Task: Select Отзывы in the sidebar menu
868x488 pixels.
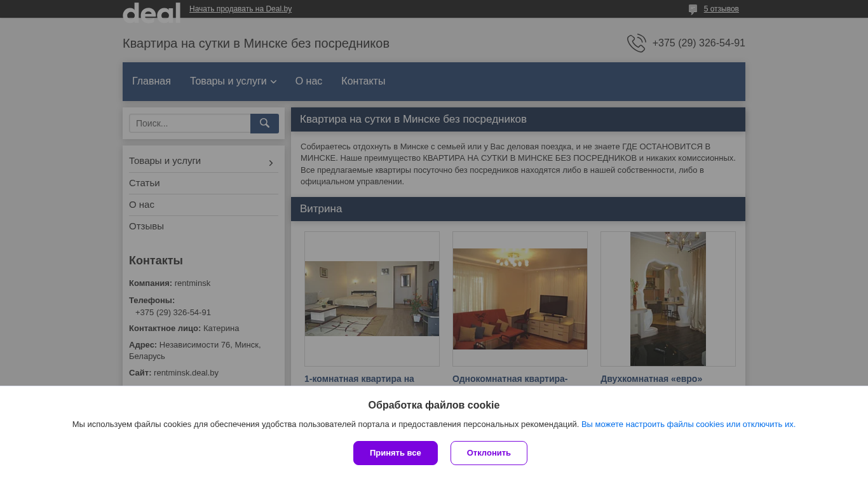Action: [146, 226]
